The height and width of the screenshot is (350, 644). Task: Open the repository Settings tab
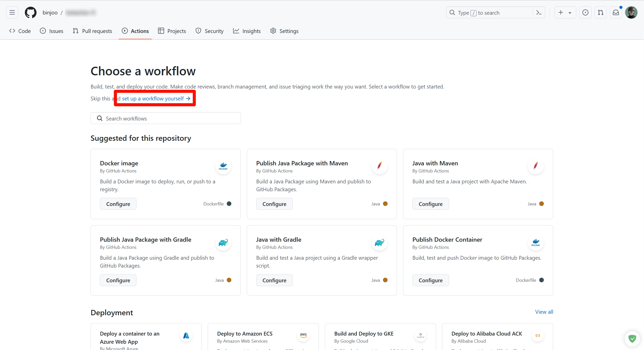(284, 31)
